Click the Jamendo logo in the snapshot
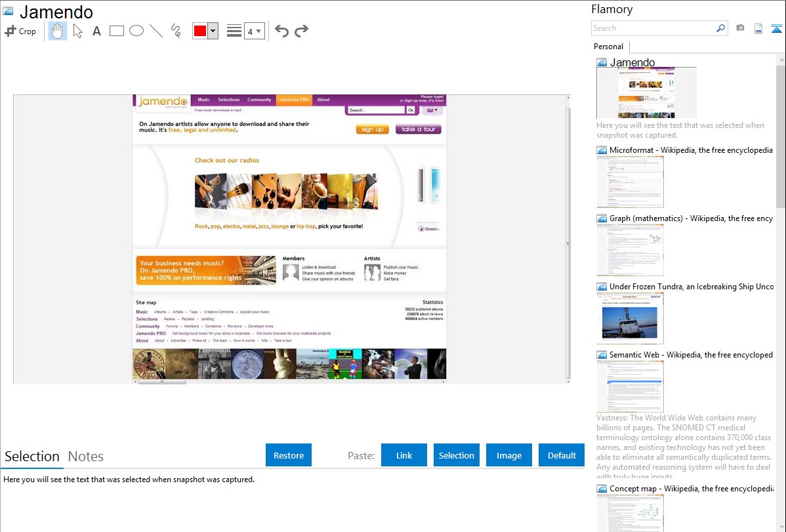 pyautogui.click(x=163, y=102)
